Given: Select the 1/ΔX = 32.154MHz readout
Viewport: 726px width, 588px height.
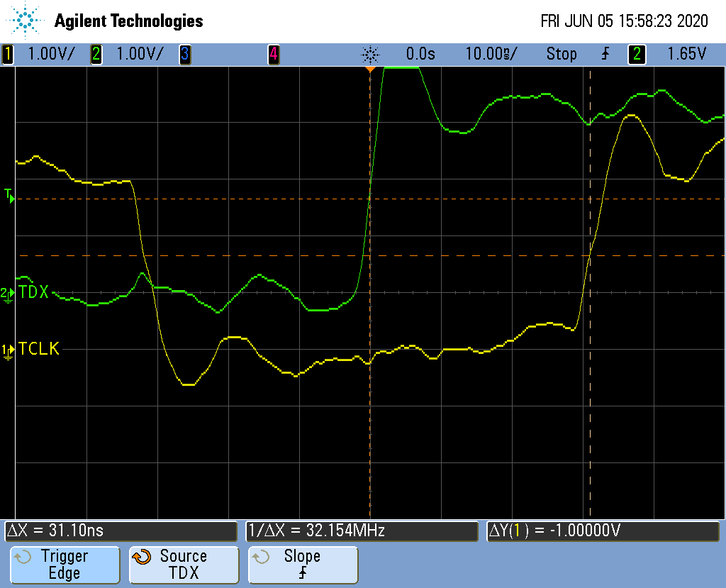Looking at the screenshot, I should (361, 531).
